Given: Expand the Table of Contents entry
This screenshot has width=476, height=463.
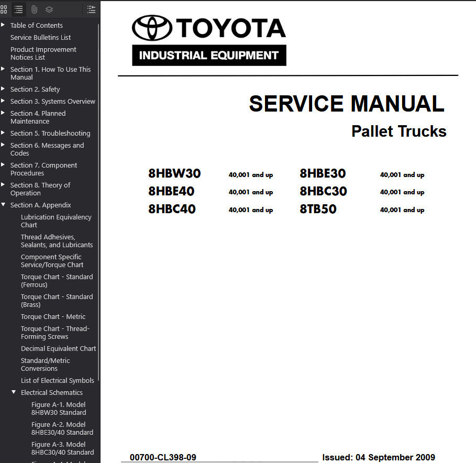Looking at the screenshot, I should (3, 25).
